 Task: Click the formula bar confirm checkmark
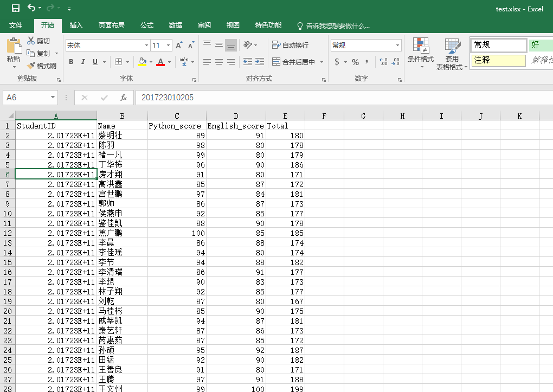click(104, 98)
